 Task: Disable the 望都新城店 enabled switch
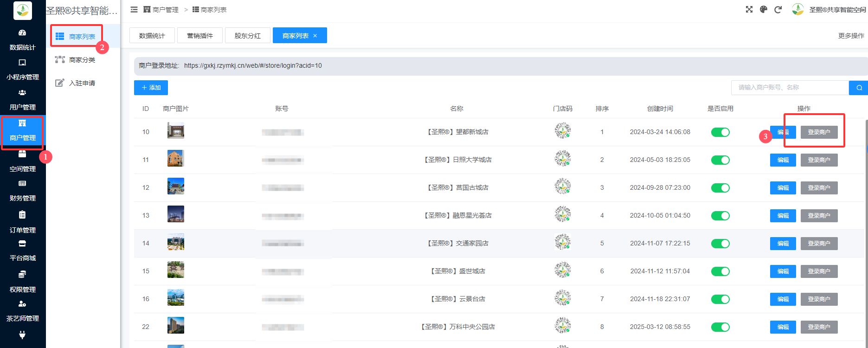click(x=720, y=132)
